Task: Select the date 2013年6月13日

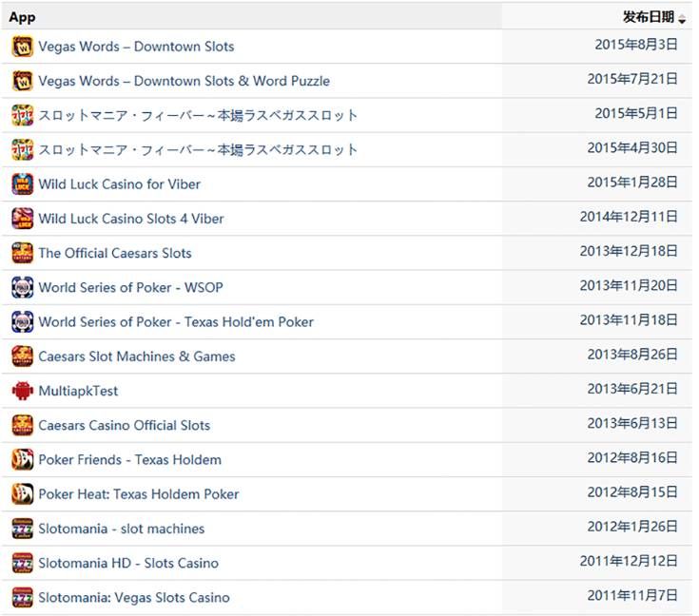Action: point(632,423)
